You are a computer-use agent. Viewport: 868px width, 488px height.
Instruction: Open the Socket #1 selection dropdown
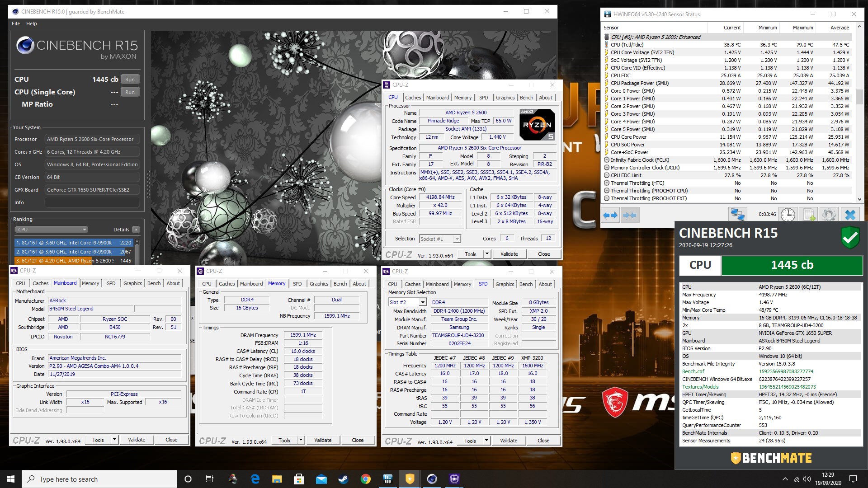[439, 239]
